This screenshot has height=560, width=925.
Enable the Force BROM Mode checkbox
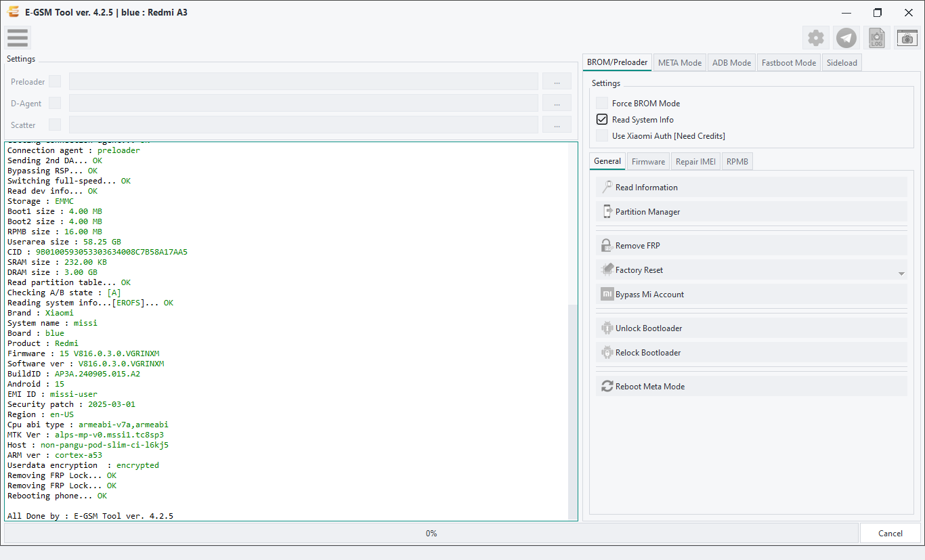(602, 103)
